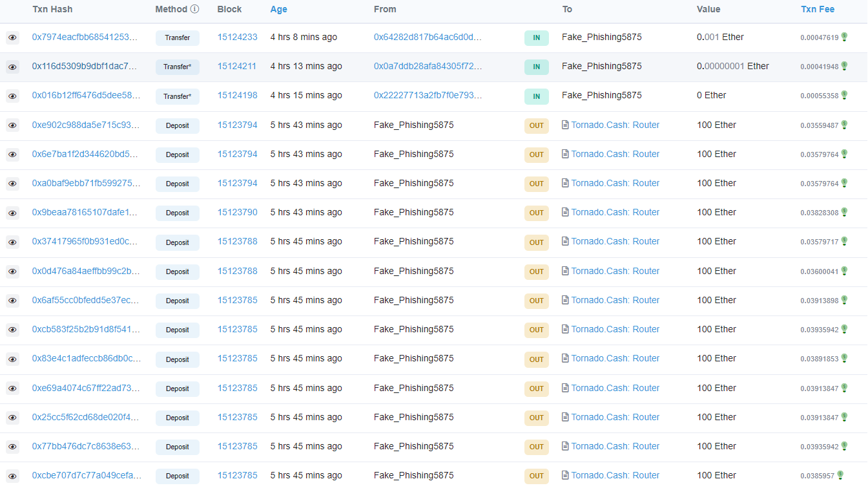The height and width of the screenshot is (490, 868).
Task: Click the 0 Ether value cell
Action: coord(712,95)
